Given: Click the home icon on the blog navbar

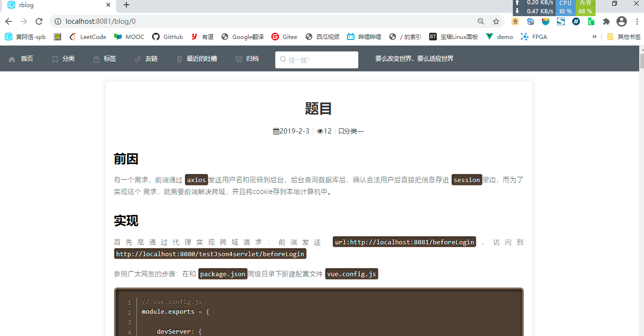Looking at the screenshot, I should click(11, 58).
